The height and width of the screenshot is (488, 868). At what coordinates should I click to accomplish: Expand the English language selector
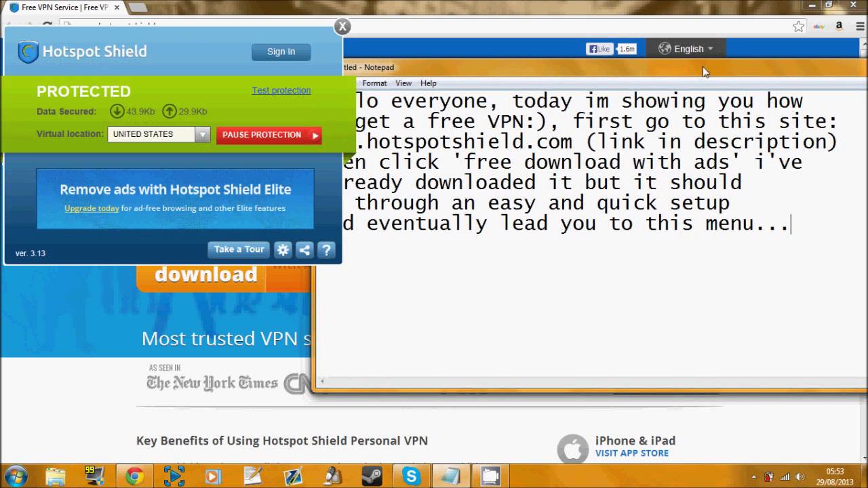[x=686, y=49]
